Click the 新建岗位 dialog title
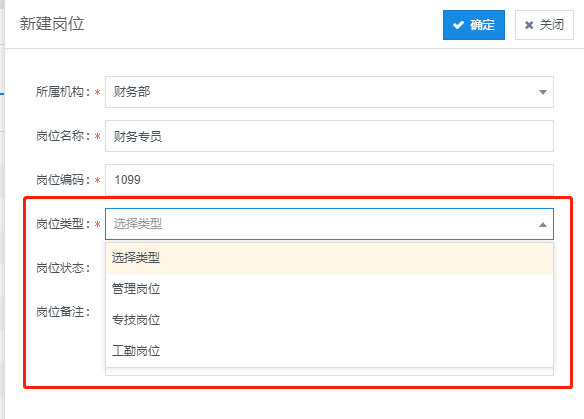 click(52, 24)
